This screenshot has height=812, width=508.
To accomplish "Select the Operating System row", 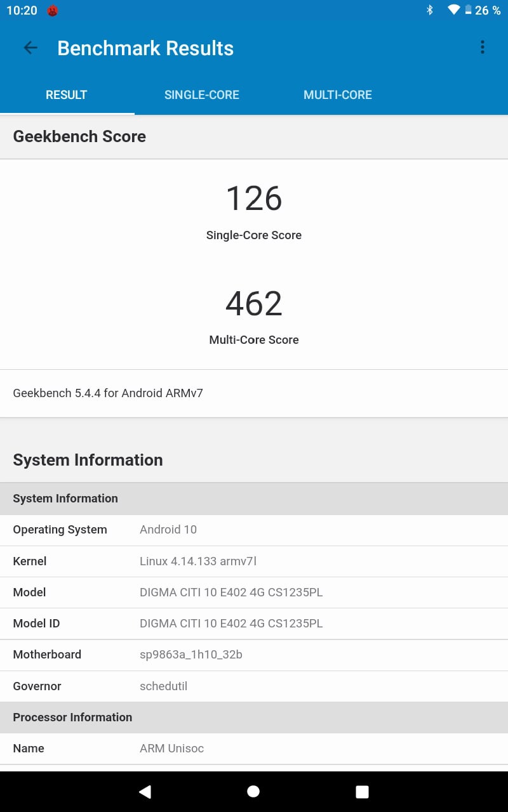I will tap(254, 530).
